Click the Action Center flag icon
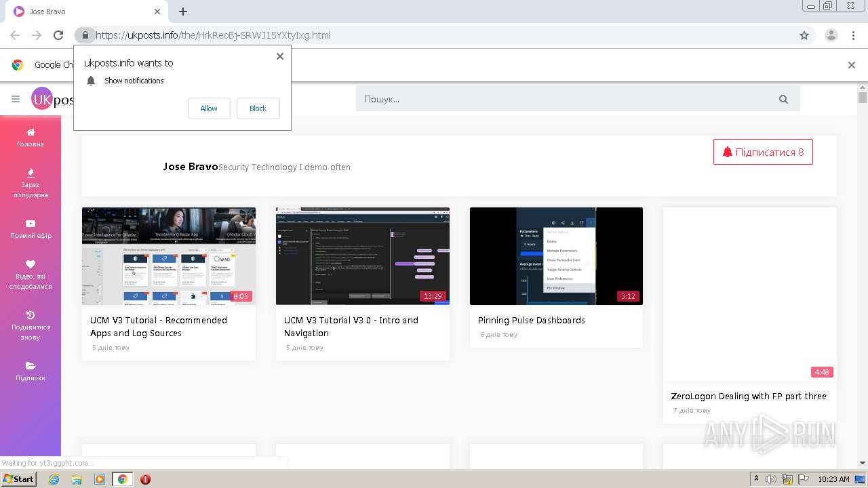Screen dimensions: 868x488 tap(804, 479)
